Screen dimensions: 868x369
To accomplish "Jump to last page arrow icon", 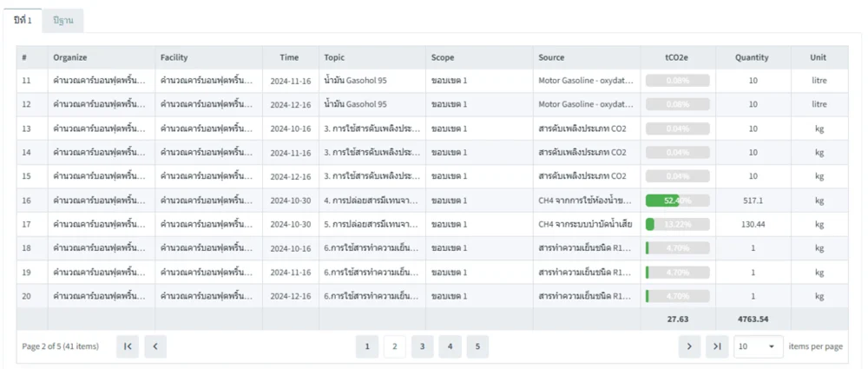I will [x=716, y=346].
